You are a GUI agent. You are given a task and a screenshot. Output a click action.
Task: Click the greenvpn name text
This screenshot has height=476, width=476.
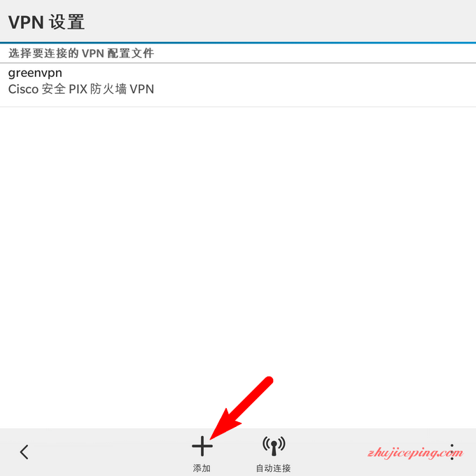pyautogui.click(x=35, y=73)
